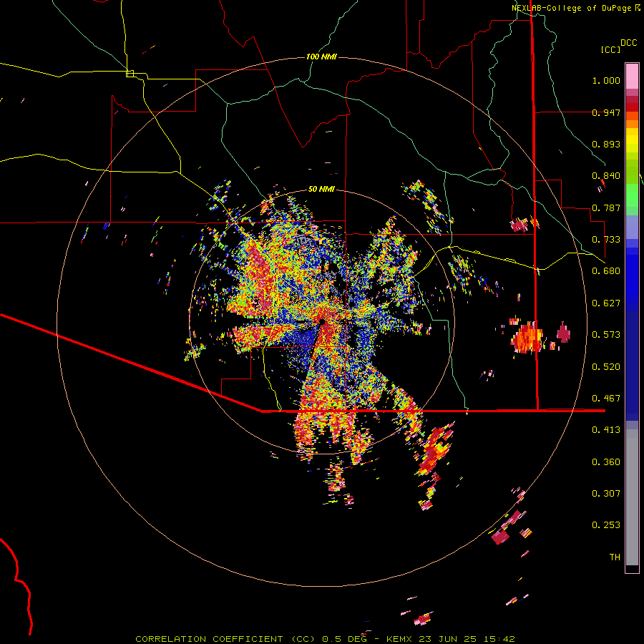Select the 0.787 scale value

(x=606, y=208)
